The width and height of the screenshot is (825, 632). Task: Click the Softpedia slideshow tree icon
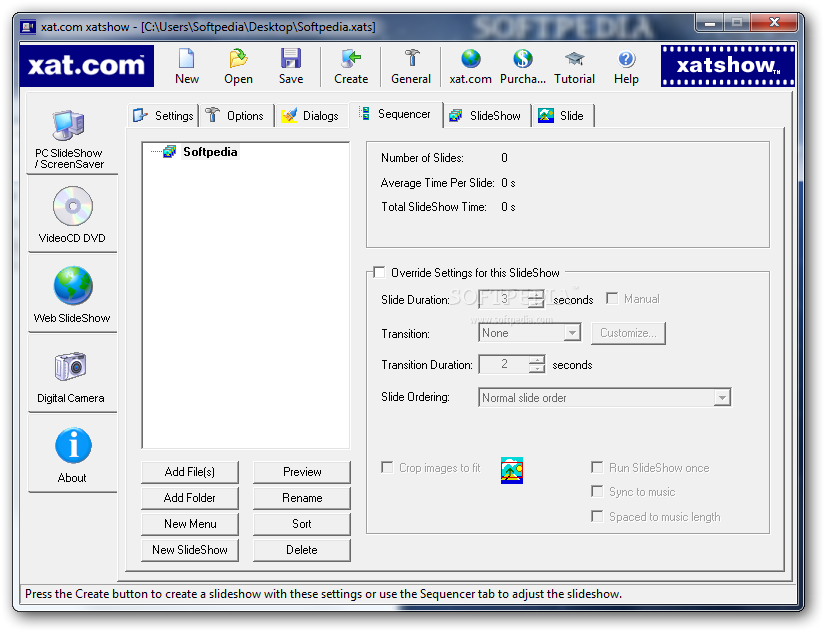coord(169,152)
